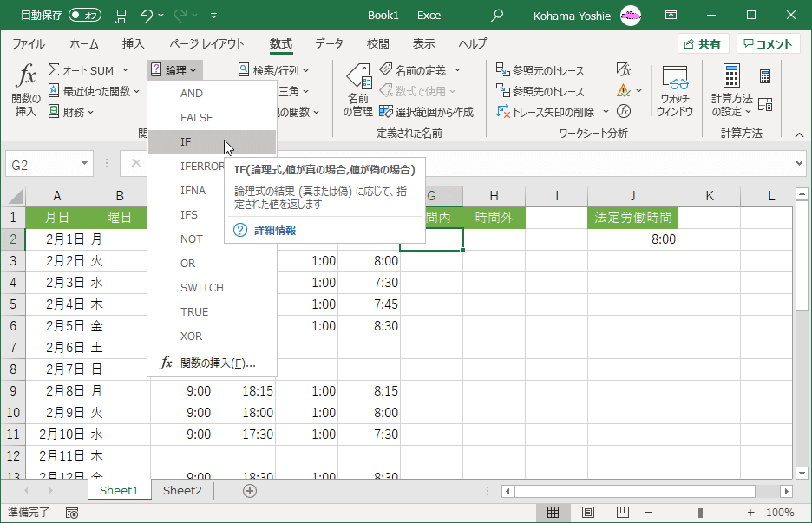Click the macro recording icon in status bar

click(x=72, y=513)
